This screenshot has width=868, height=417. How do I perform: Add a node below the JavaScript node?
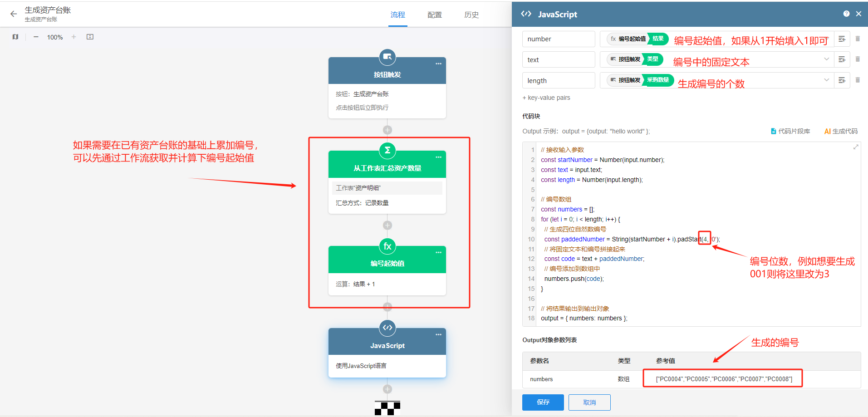tap(387, 389)
